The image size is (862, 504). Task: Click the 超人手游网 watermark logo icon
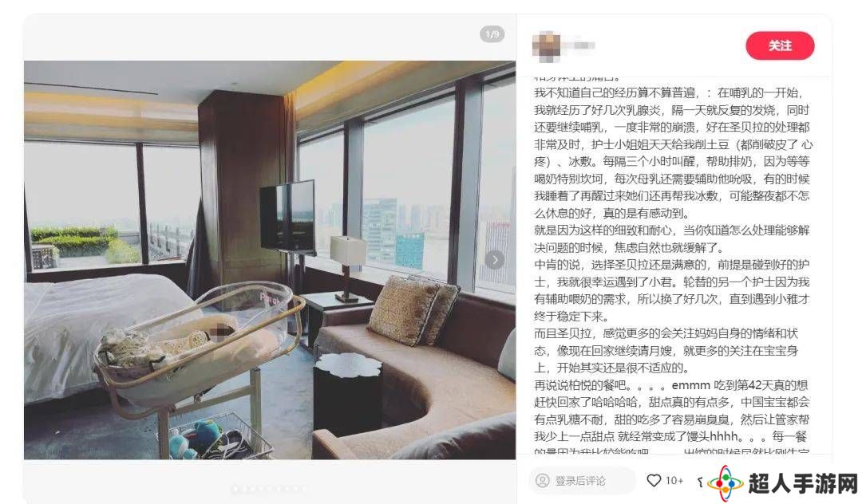pyautogui.click(x=725, y=483)
